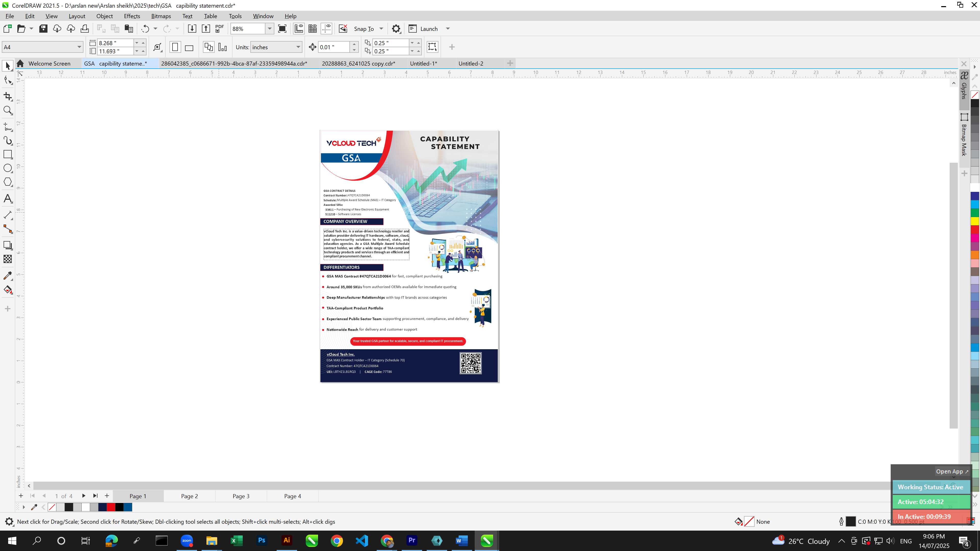Select the Crop tool
Screen dimensions: 980x551
tap(8, 96)
